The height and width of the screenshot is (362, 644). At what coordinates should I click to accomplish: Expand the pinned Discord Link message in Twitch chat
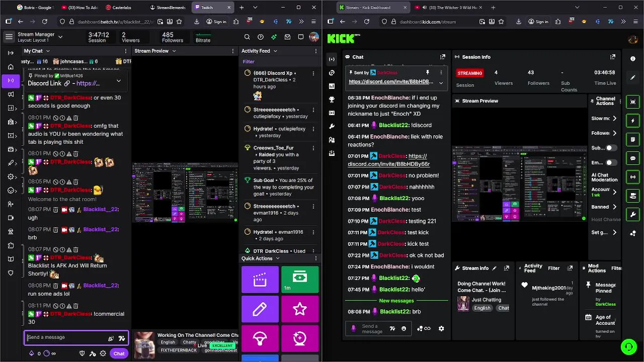tap(119, 80)
